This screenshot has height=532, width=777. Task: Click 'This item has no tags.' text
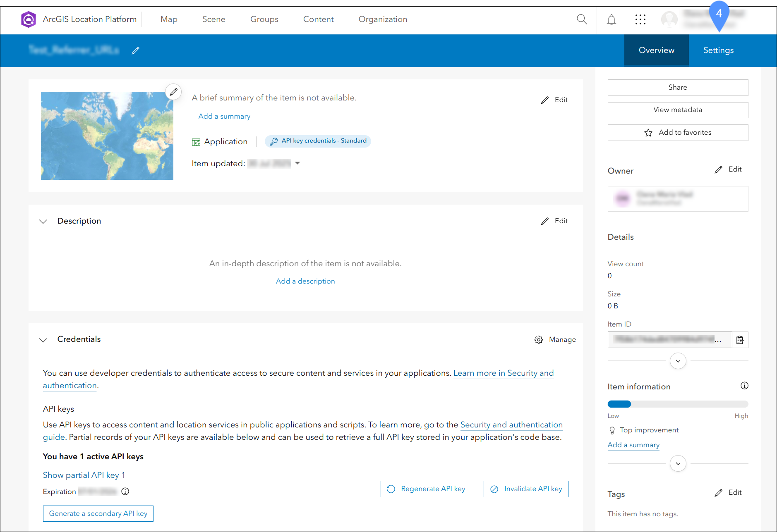click(643, 514)
